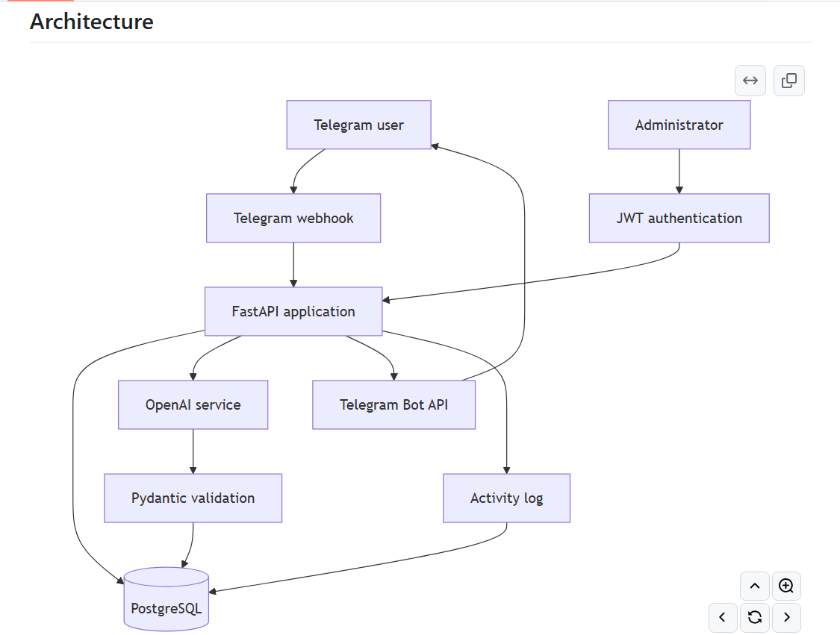The image size is (840, 635).
Task: Select the Telegram webhook box
Action: [x=293, y=218]
